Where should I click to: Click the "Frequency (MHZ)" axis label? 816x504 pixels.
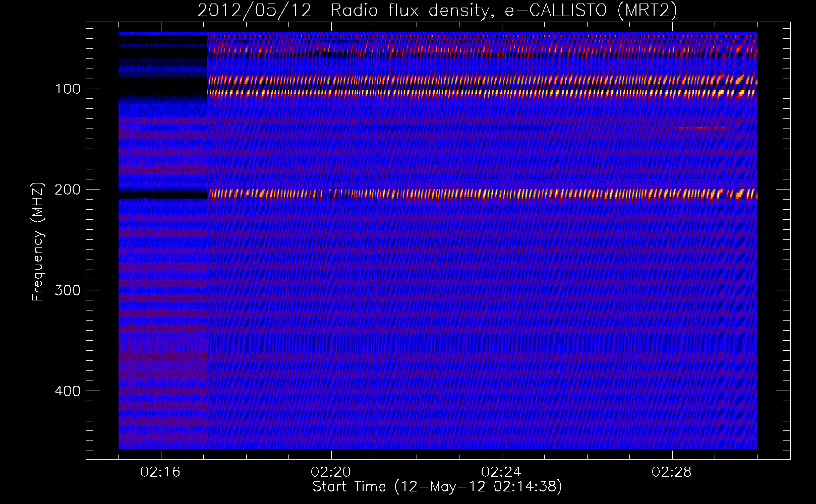pos(38,241)
